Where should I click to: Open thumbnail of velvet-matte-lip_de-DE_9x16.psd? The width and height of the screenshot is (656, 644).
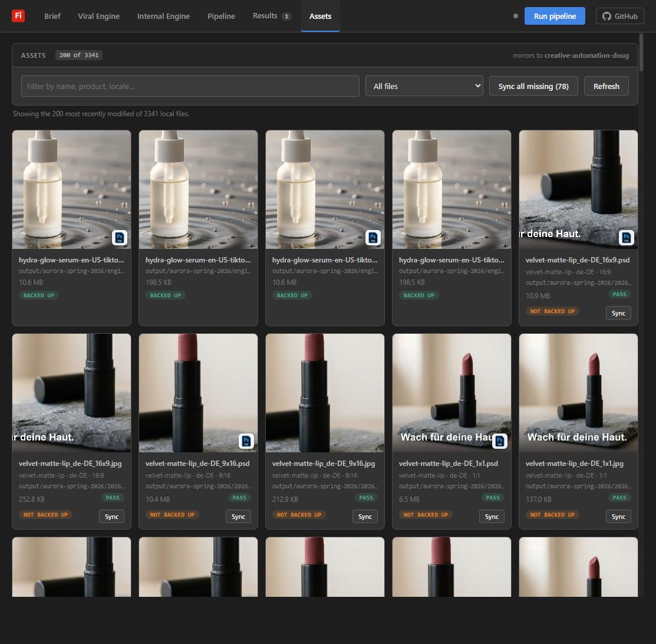(x=198, y=393)
